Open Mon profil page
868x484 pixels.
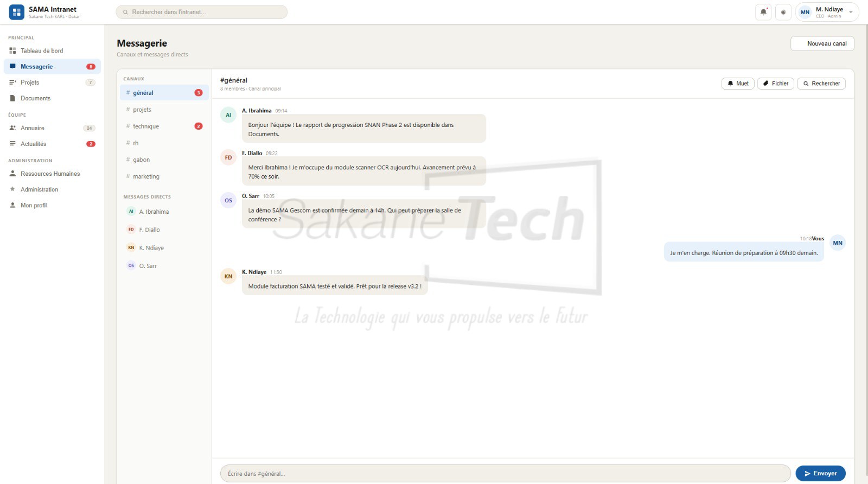[52, 205]
